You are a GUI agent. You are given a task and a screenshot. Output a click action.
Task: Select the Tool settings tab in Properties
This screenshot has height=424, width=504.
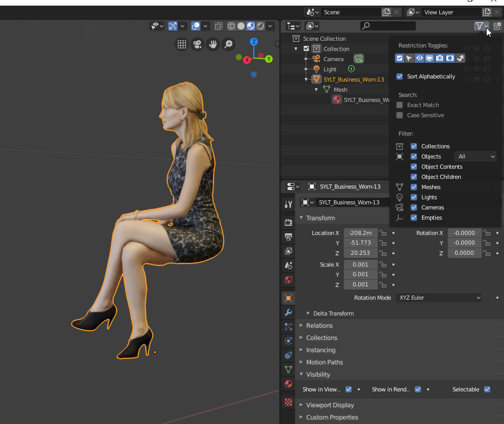point(288,204)
